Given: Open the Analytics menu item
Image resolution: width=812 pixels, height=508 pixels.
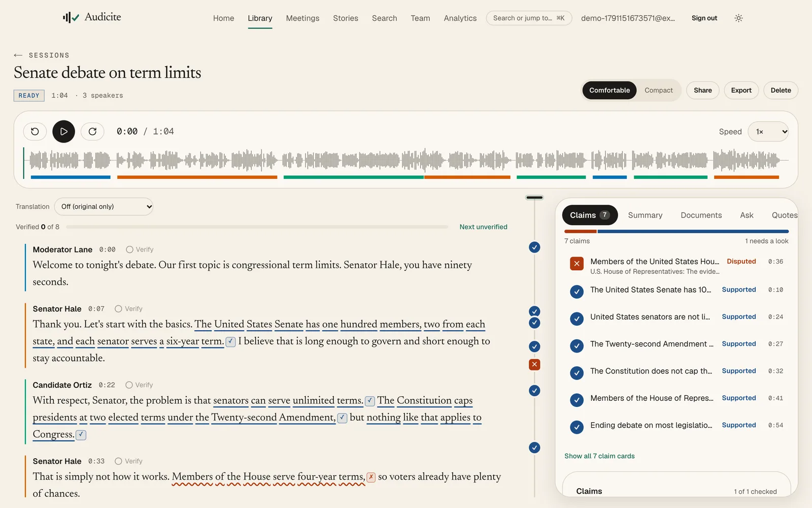Looking at the screenshot, I should point(460,18).
